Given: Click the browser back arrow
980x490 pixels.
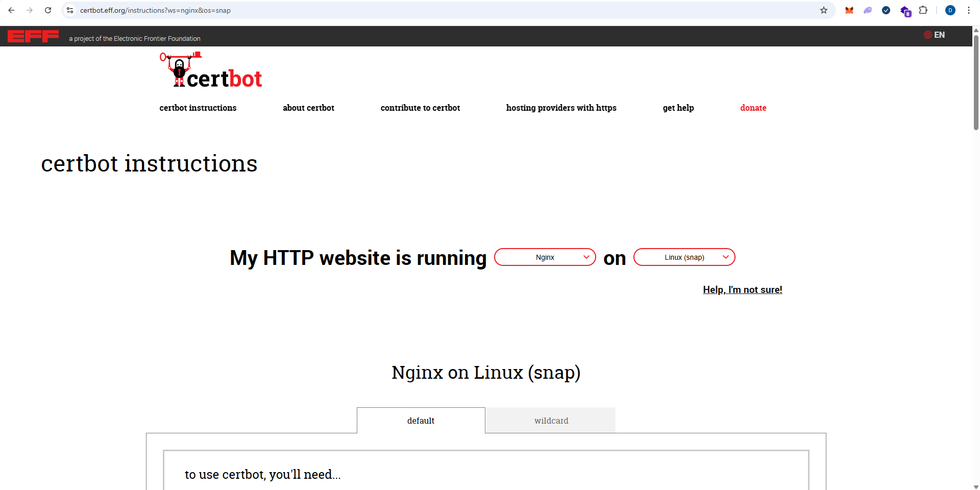Looking at the screenshot, I should (11, 10).
